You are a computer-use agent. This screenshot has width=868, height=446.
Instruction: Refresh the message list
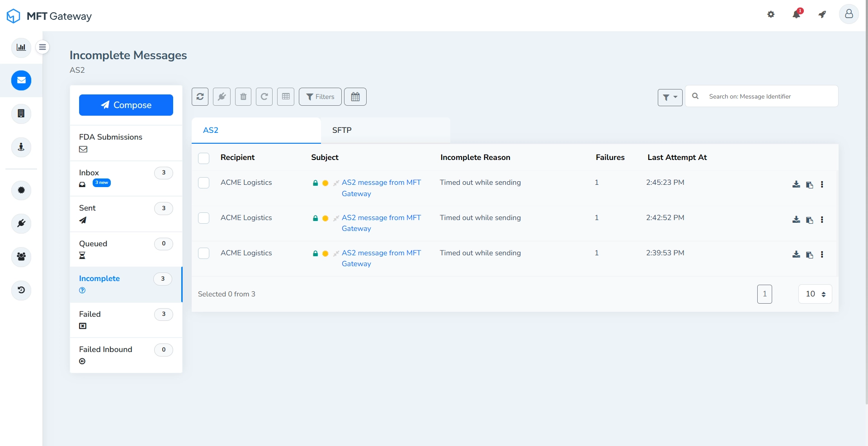pos(200,97)
